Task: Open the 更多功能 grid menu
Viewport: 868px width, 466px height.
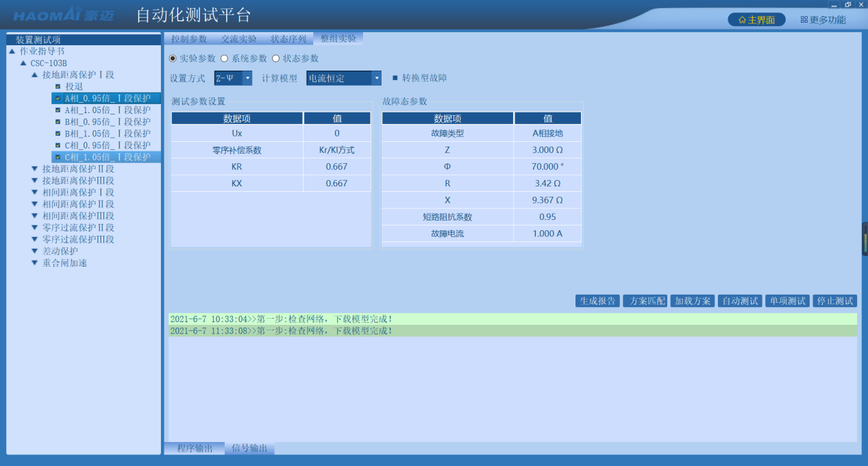Action: point(823,20)
